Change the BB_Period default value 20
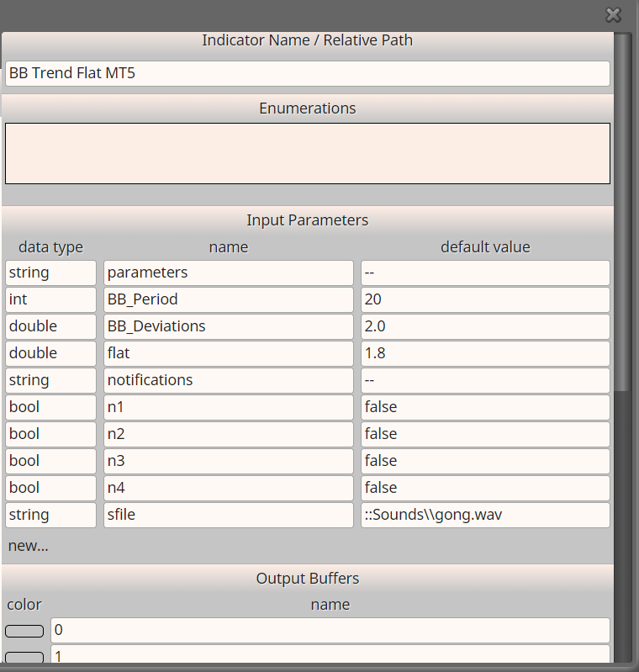The width and height of the screenshot is (639, 672). coord(485,299)
